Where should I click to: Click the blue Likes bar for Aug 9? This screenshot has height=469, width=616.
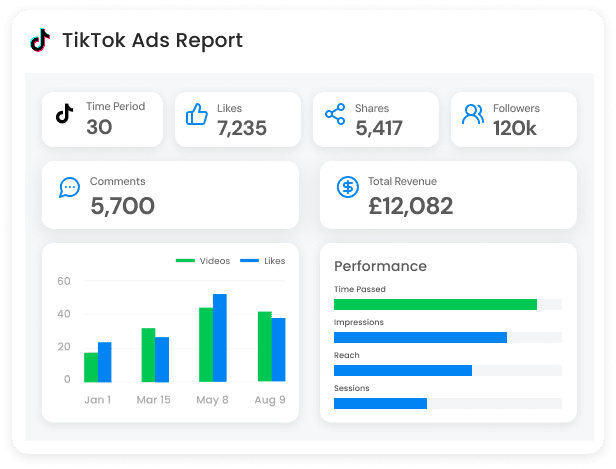[x=279, y=350]
